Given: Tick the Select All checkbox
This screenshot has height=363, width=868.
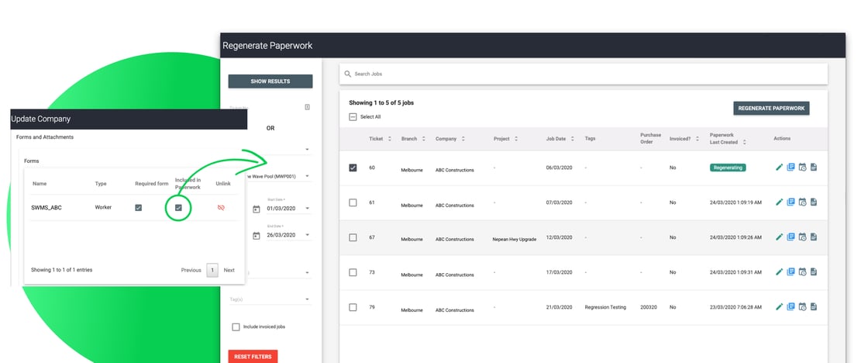Looking at the screenshot, I should [x=353, y=117].
